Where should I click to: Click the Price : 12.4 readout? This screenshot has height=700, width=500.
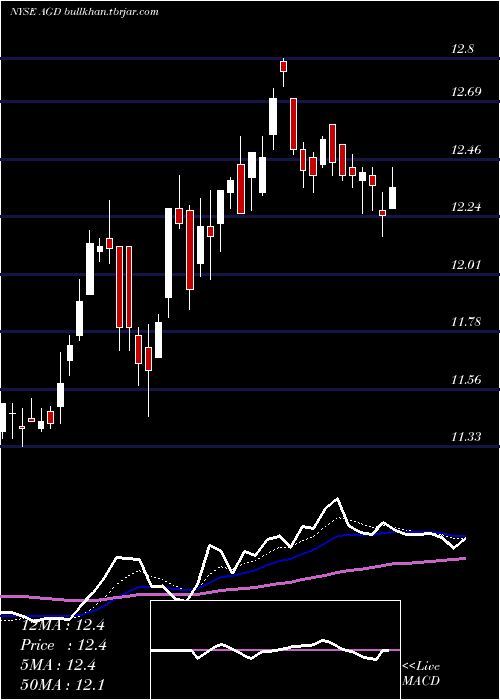click(63, 645)
